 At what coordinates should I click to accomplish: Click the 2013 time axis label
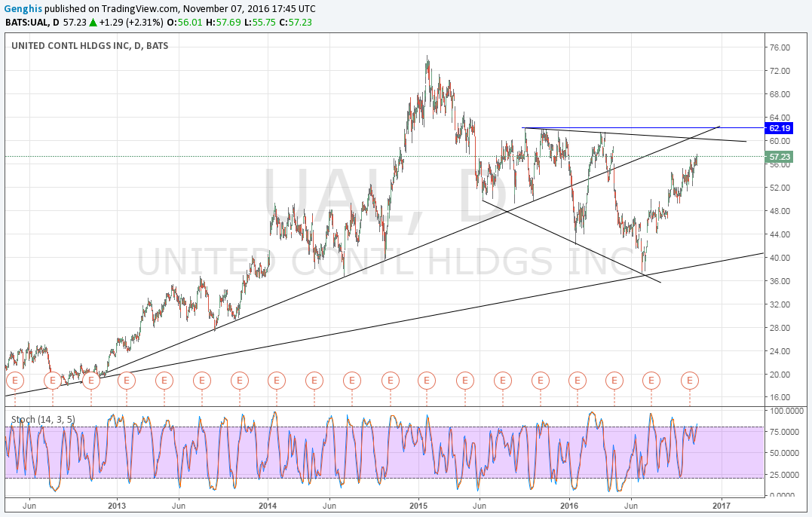(x=117, y=506)
